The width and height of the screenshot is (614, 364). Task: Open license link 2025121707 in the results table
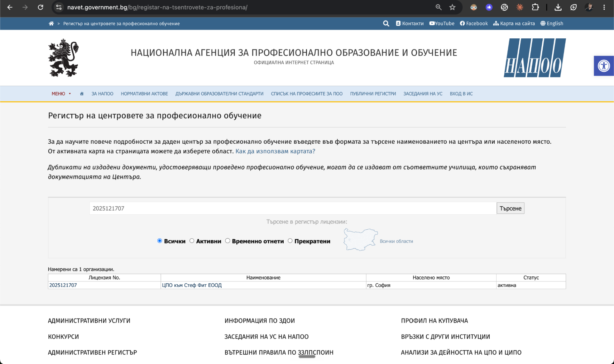[63, 285]
